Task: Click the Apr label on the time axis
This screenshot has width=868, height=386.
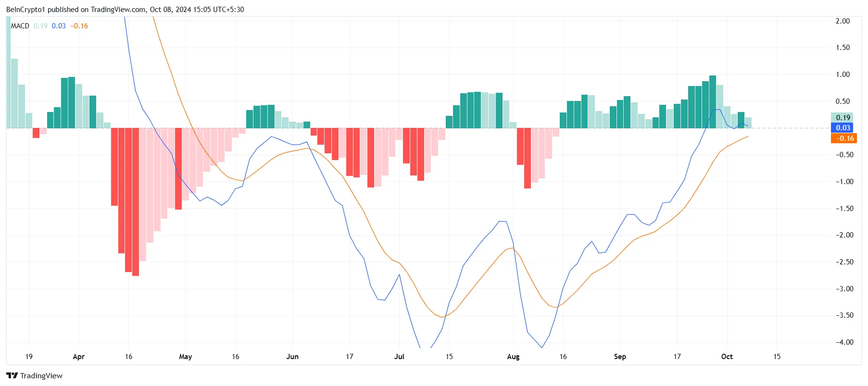Action: 78,357
